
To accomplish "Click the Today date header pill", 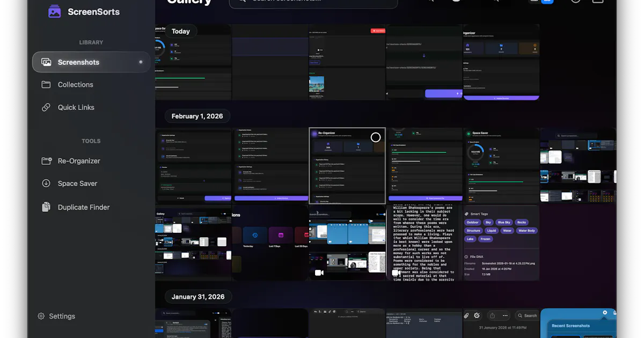I will pyautogui.click(x=181, y=31).
